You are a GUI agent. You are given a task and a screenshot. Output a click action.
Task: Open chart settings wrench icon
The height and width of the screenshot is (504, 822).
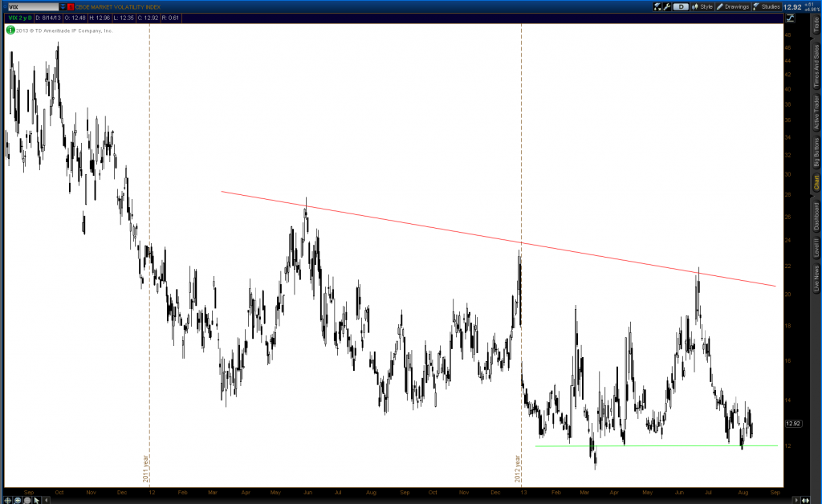[667, 6]
